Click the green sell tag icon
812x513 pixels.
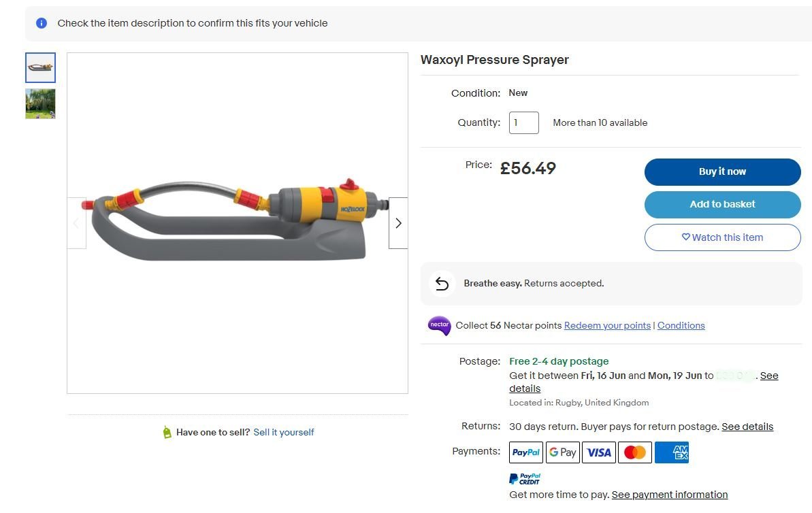167,432
